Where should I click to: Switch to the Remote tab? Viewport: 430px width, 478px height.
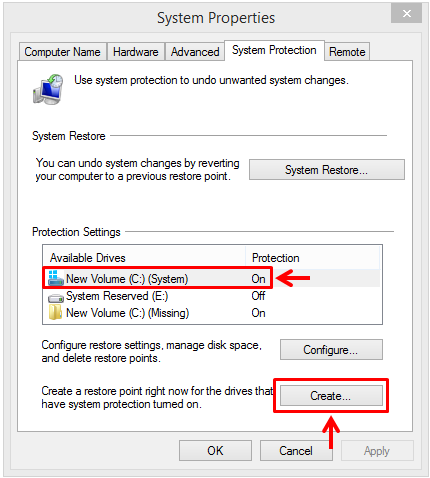click(347, 52)
